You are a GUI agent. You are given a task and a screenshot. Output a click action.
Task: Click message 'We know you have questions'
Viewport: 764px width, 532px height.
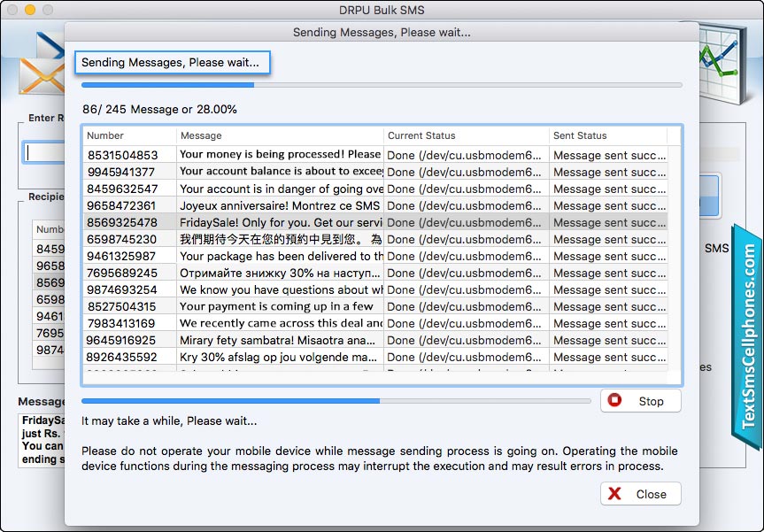(282, 289)
